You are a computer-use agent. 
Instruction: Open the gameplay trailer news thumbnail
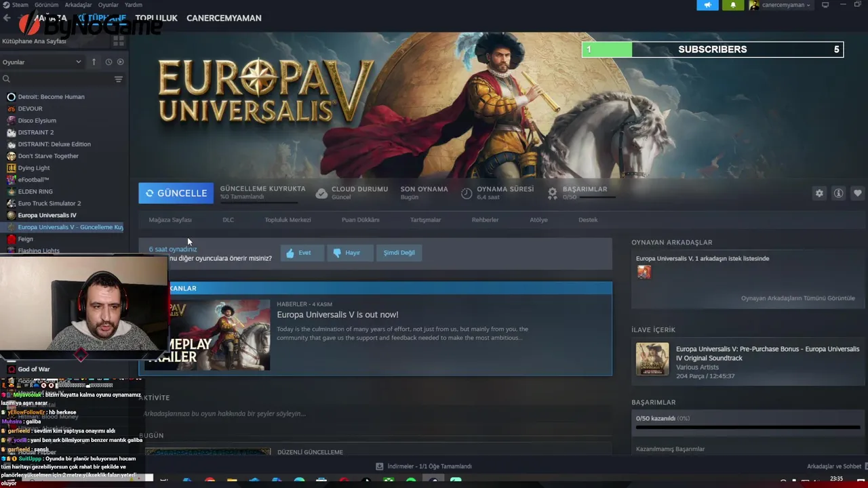coord(219,335)
